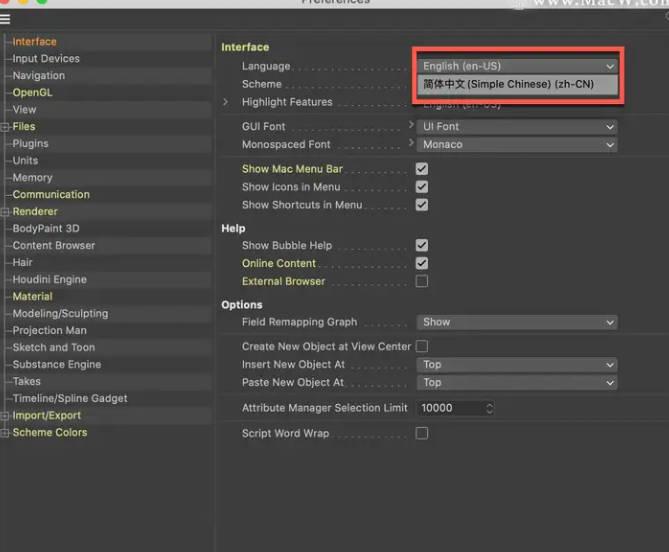Click the hamburger menu icon at top-left
The image size is (669, 552).
pos(6,18)
